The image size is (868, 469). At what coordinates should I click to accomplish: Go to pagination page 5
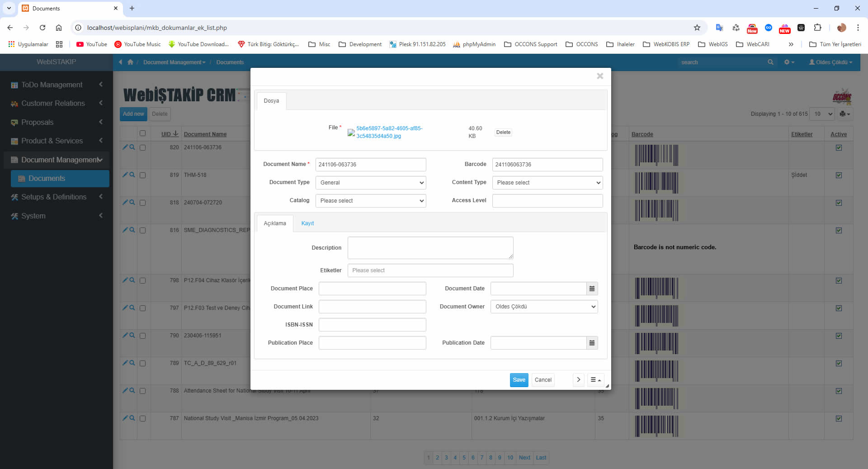464,458
